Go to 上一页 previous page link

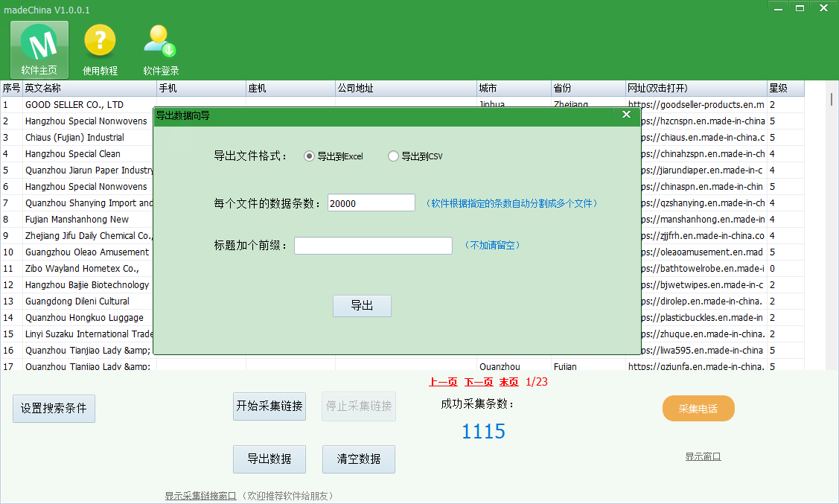point(443,382)
